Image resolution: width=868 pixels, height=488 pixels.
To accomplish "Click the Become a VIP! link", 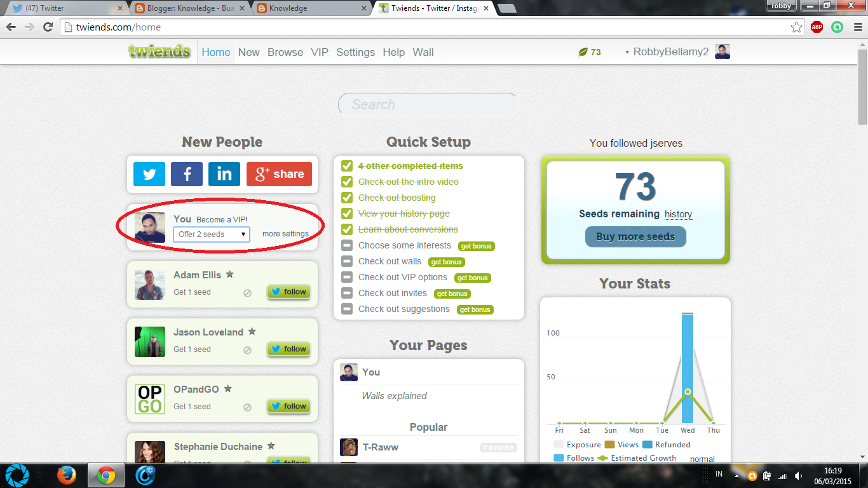I will pos(222,219).
